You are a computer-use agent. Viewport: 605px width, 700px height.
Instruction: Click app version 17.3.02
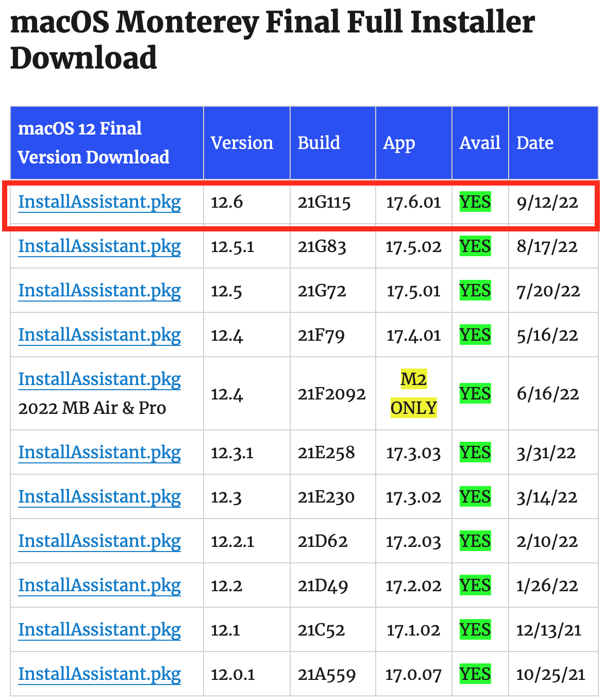click(414, 497)
